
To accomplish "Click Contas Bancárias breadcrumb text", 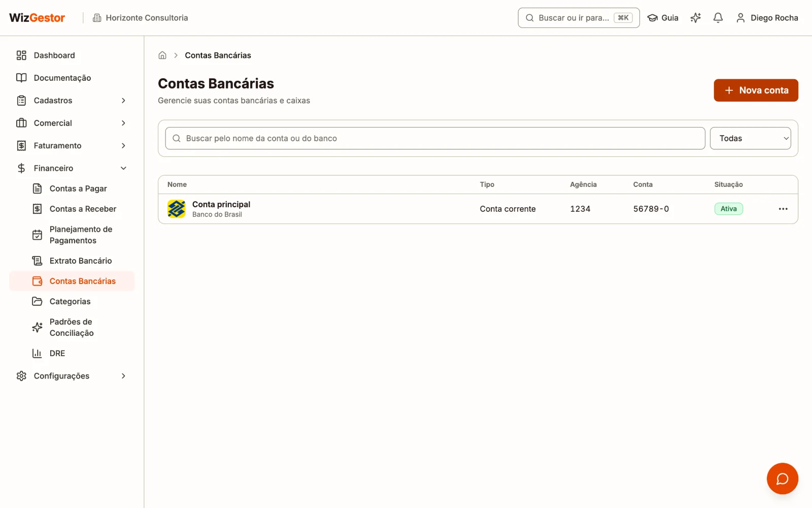I will [x=218, y=55].
